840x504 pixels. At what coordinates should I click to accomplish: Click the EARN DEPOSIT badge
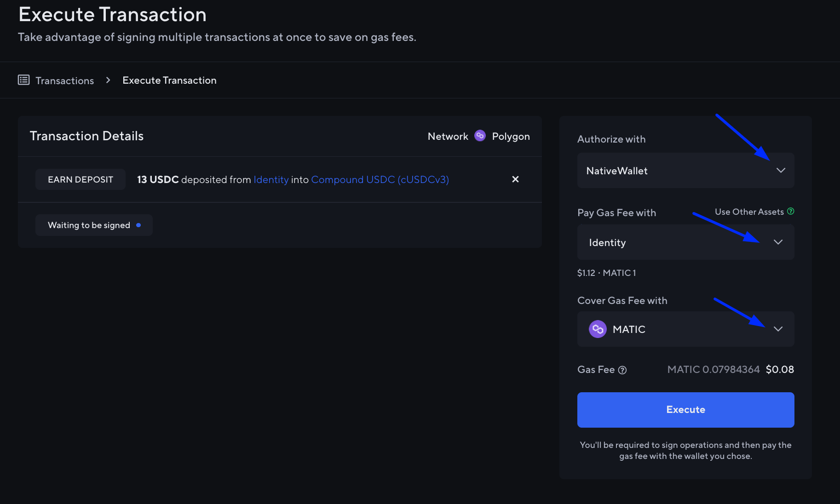point(80,179)
